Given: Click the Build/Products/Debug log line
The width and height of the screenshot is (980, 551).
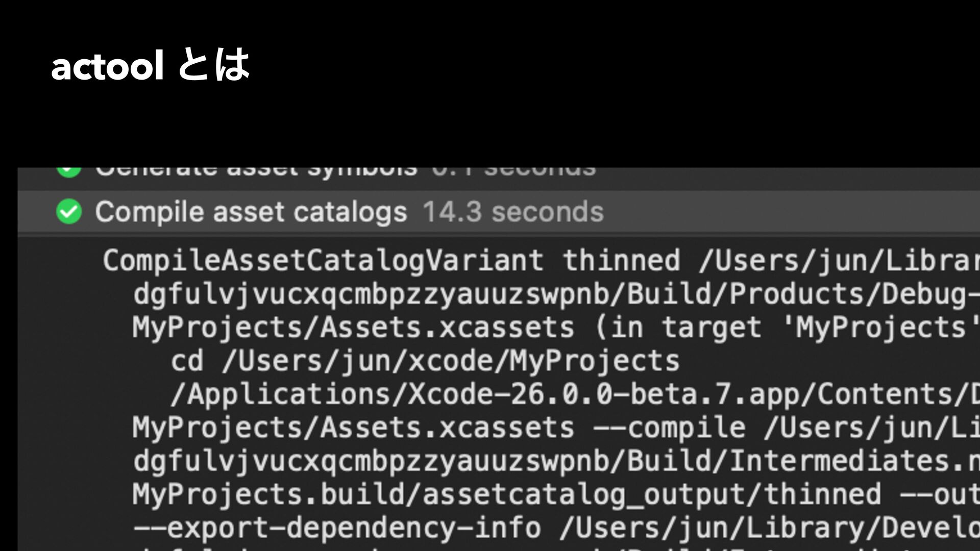Looking at the screenshot, I should coord(556,294).
